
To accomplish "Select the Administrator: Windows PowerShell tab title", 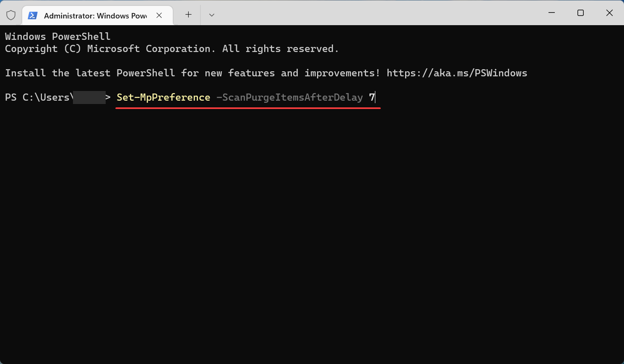I will (x=95, y=16).
